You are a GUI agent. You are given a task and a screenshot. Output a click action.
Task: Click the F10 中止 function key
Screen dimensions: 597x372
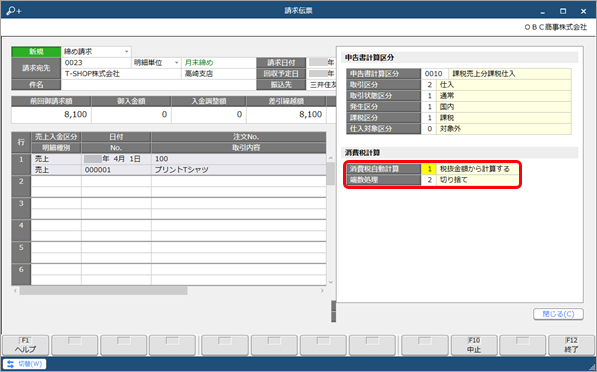click(x=474, y=345)
